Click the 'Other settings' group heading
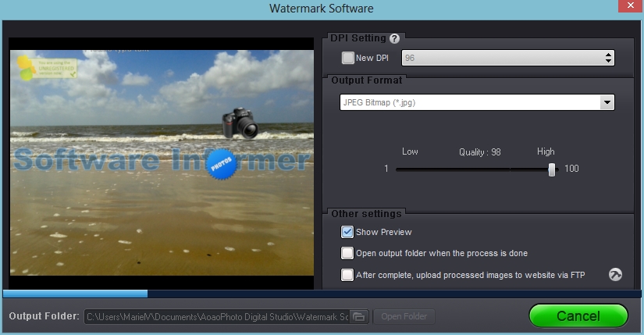Image resolution: width=644 pixels, height=335 pixels. point(366,214)
